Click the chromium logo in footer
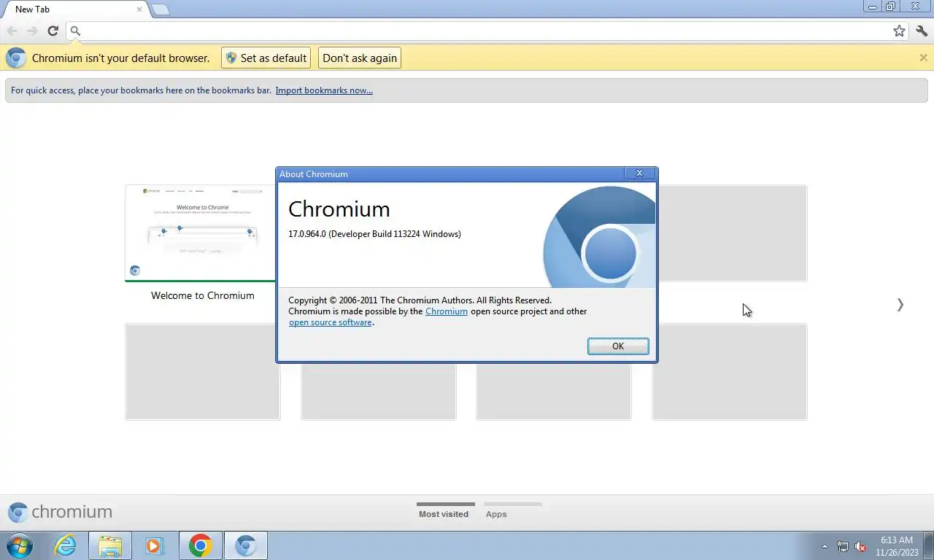This screenshot has width=934, height=560. tap(60, 512)
